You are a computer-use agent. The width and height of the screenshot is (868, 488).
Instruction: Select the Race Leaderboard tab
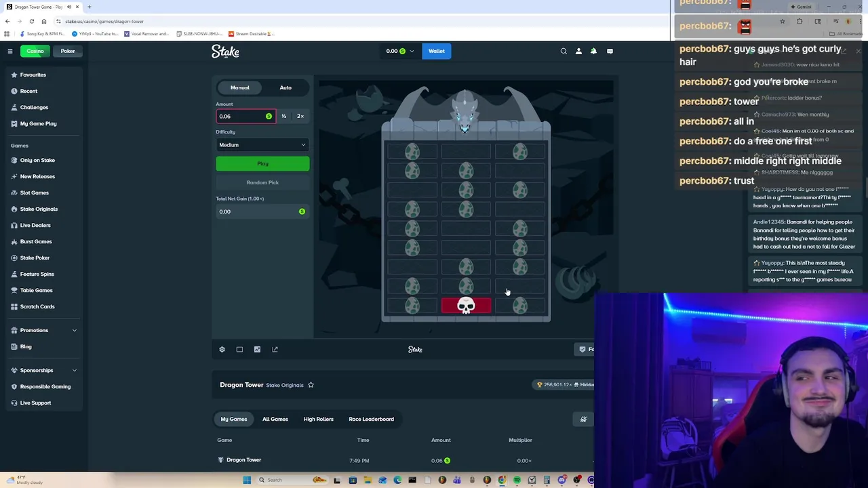click(371, 419)
